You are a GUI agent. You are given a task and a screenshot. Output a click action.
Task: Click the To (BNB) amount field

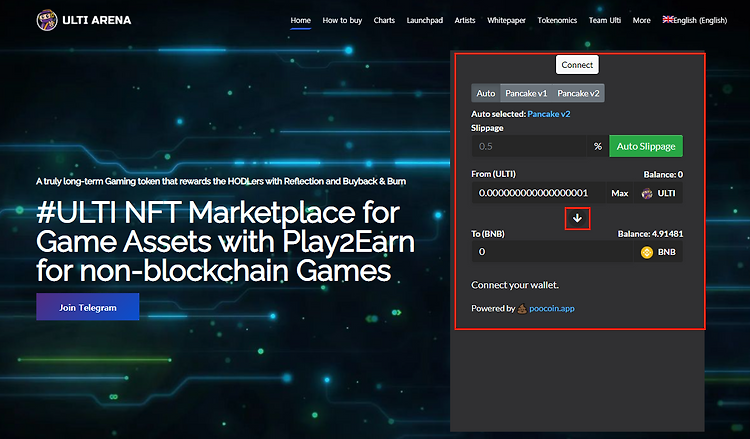(552, 252)
